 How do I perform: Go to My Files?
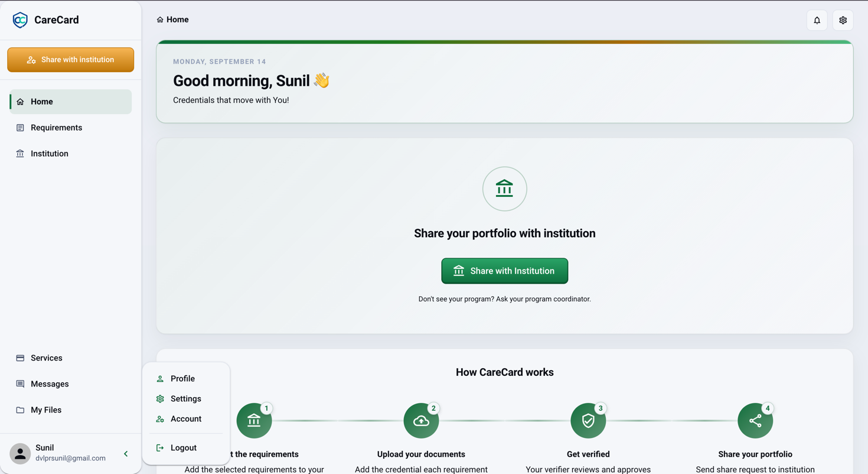(71, 410)
